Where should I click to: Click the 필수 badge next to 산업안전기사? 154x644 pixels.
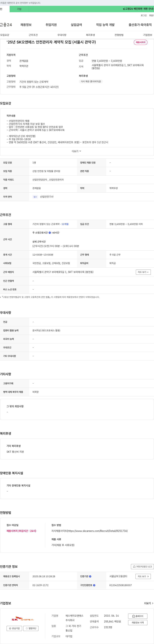[x=35, y=197]
